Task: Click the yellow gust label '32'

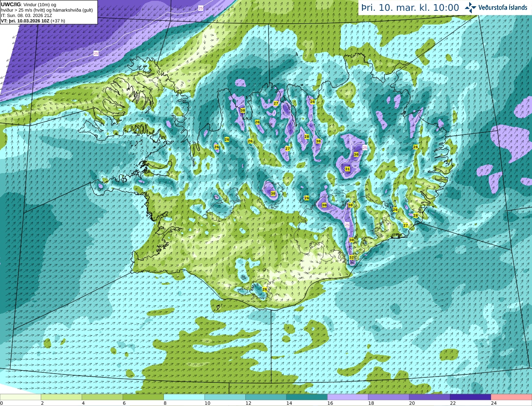Action: point(351,257)
